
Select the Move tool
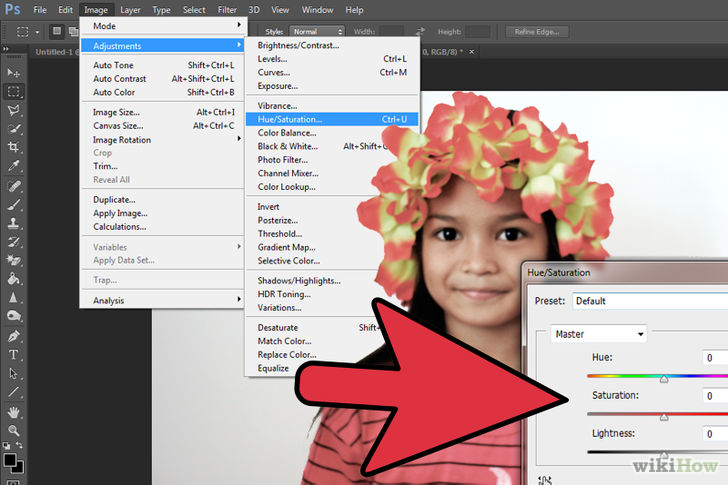(13, 73)
